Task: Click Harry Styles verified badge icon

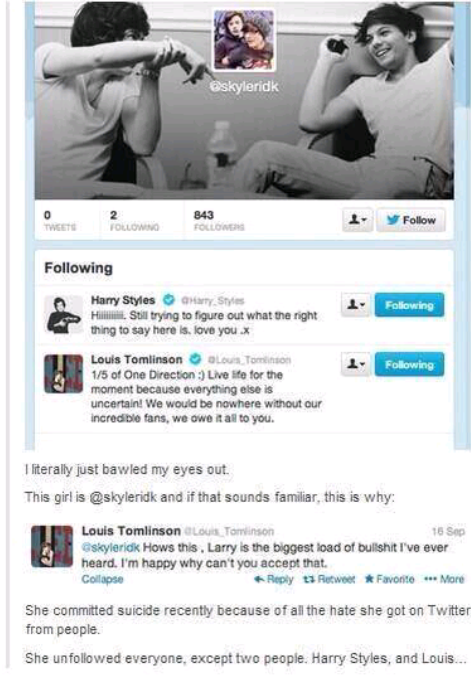Action: [169, 300]
